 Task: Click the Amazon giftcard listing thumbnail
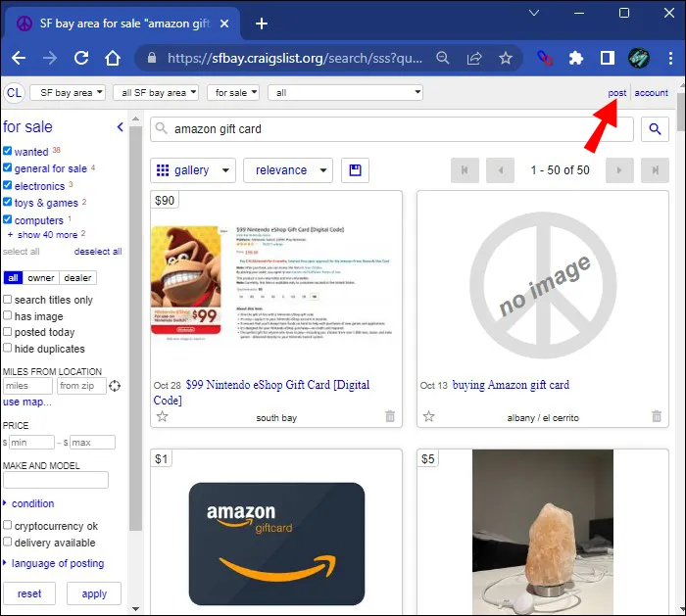pos(276,544)
